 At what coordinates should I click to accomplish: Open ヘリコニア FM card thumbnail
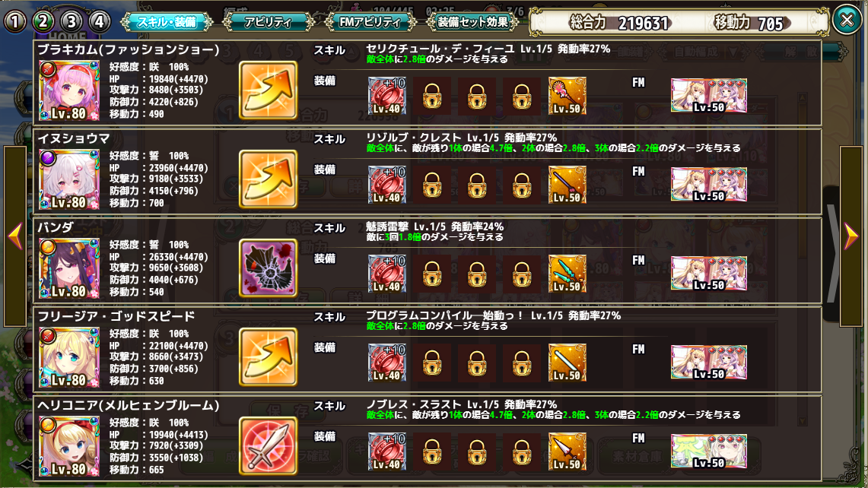(x=709, y=452)
